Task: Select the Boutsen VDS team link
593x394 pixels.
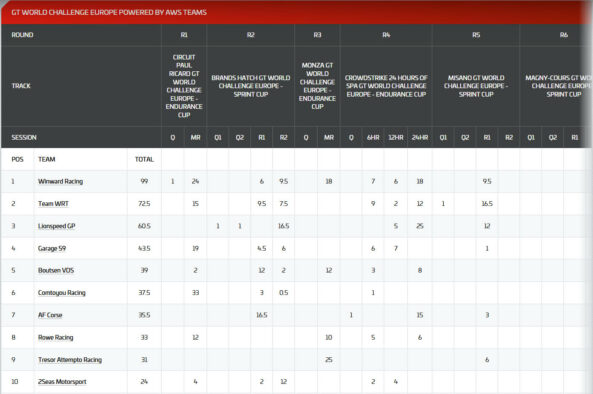Action: point(56,270)
